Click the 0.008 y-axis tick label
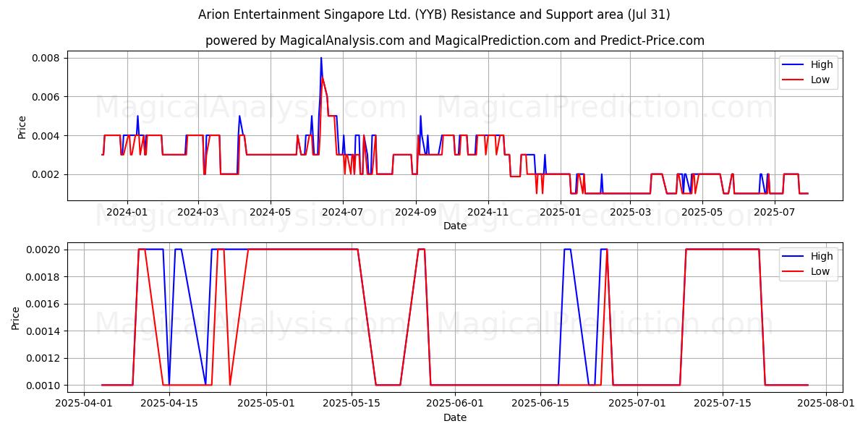868x434 pixels. click(x=46, y=58)
